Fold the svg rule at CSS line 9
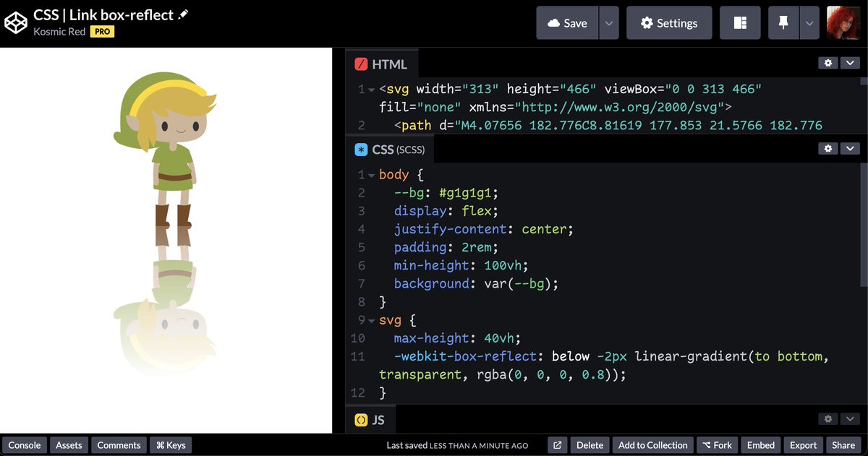 click(x=372, y=320)
